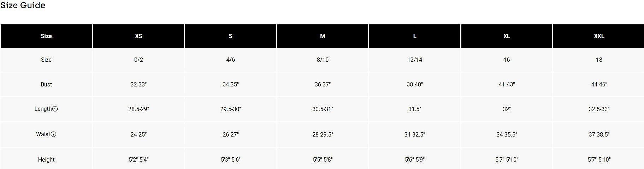Click the 44-46" bust value
This screenshot has width=644, height=169.
599,84
